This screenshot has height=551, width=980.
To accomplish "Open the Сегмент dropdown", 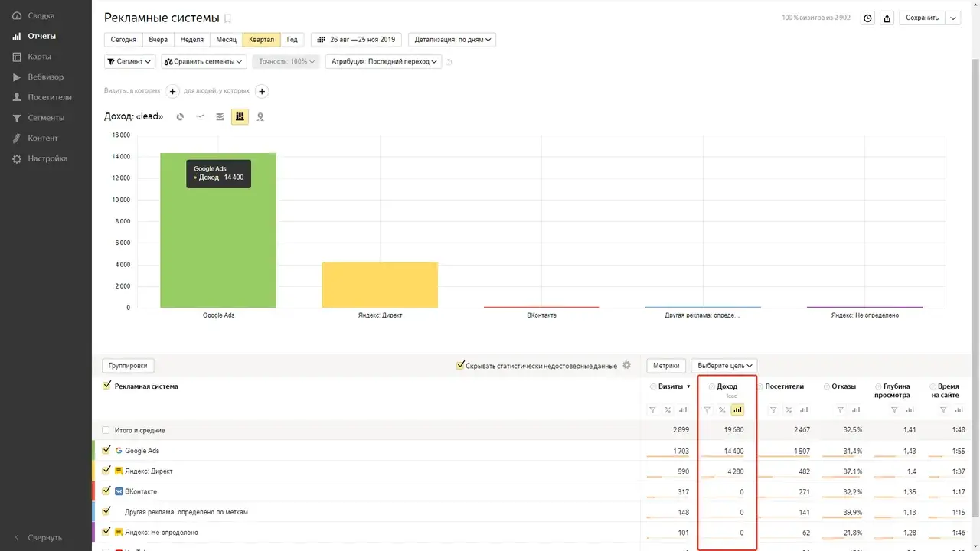I will [130, 61].
